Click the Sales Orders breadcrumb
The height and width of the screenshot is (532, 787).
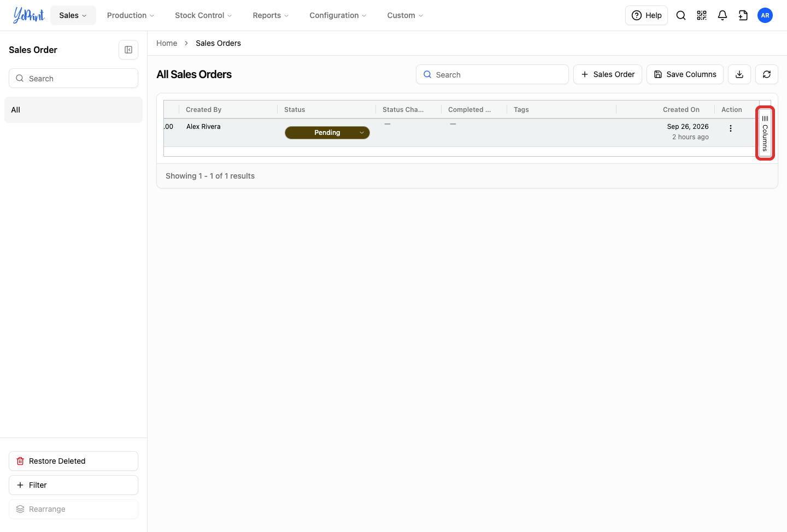pyautogui.click(x=218, y=43)
